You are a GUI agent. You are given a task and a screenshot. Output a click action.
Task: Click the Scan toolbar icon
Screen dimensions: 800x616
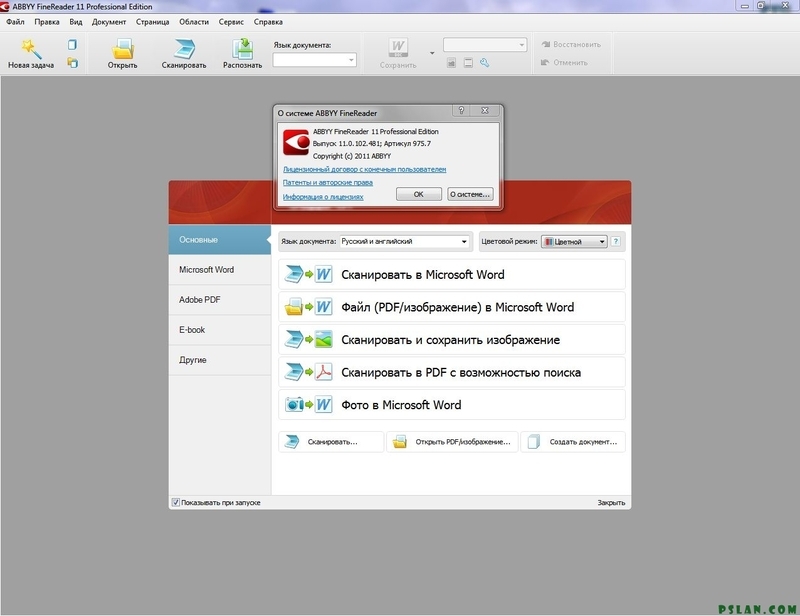click(184, 49)
